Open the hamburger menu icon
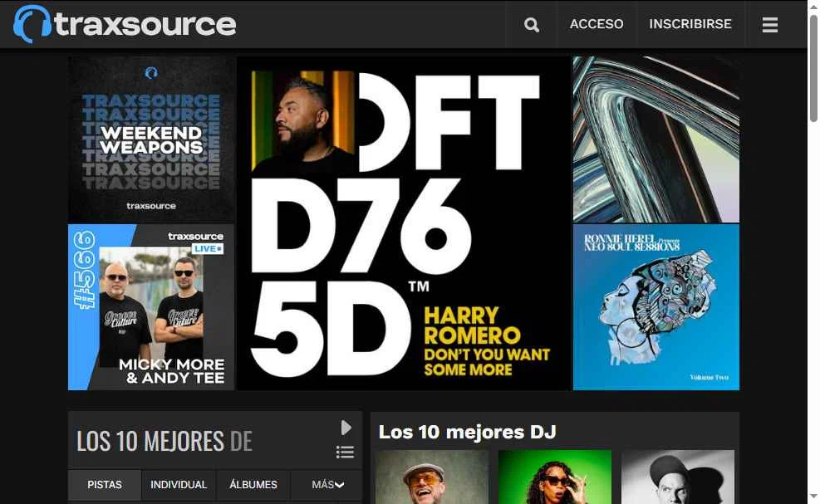The image size is (820, 504). click(769, 25)
